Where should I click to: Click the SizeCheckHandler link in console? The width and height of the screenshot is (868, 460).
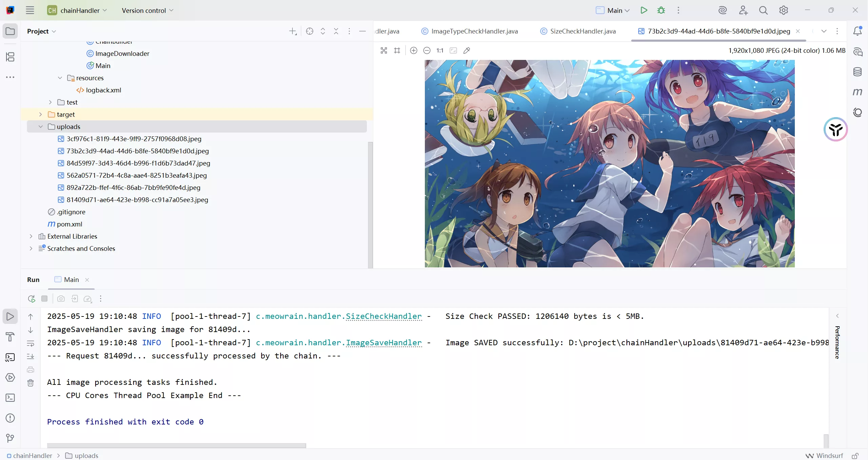click(384, 316)
